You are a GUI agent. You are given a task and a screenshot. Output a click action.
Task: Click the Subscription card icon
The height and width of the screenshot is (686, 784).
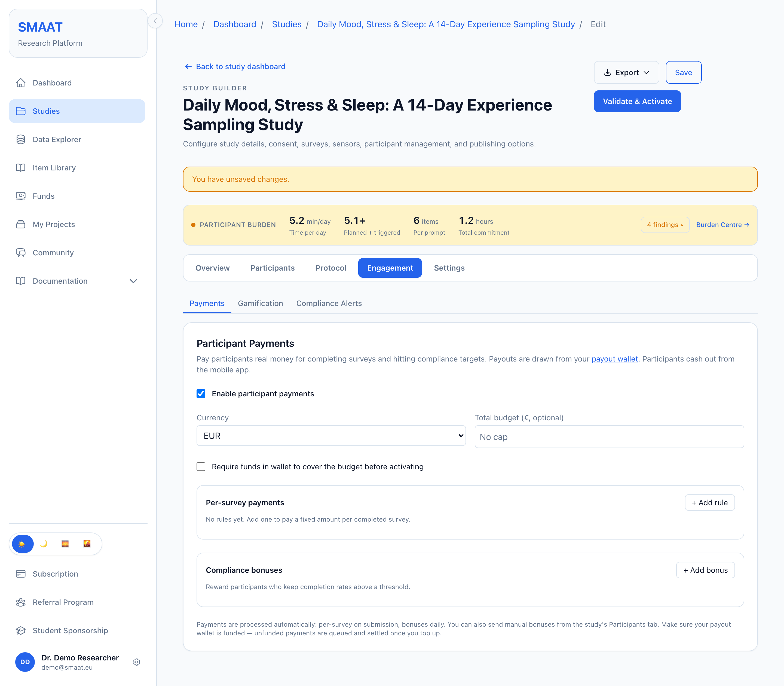point(21,574)
